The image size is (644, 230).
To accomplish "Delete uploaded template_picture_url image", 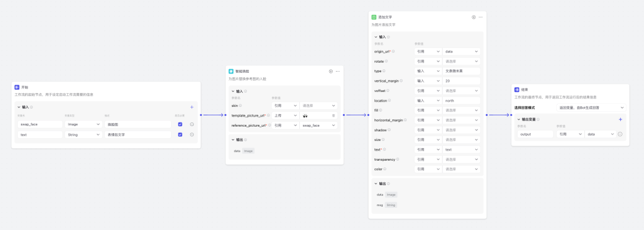I will pyautogui.click(x=333, y=116).
